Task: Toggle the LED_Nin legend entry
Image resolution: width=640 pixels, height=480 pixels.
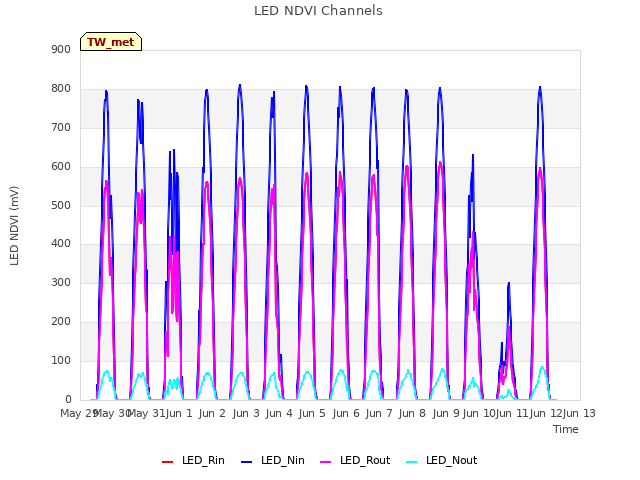Action: click(x=273, y=460)
